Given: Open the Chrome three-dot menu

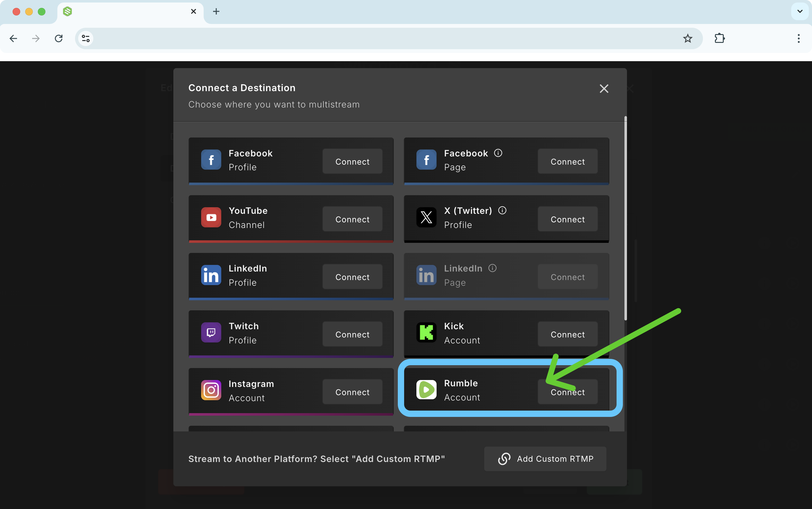Looking at the screenshot, I should point(798,39).
